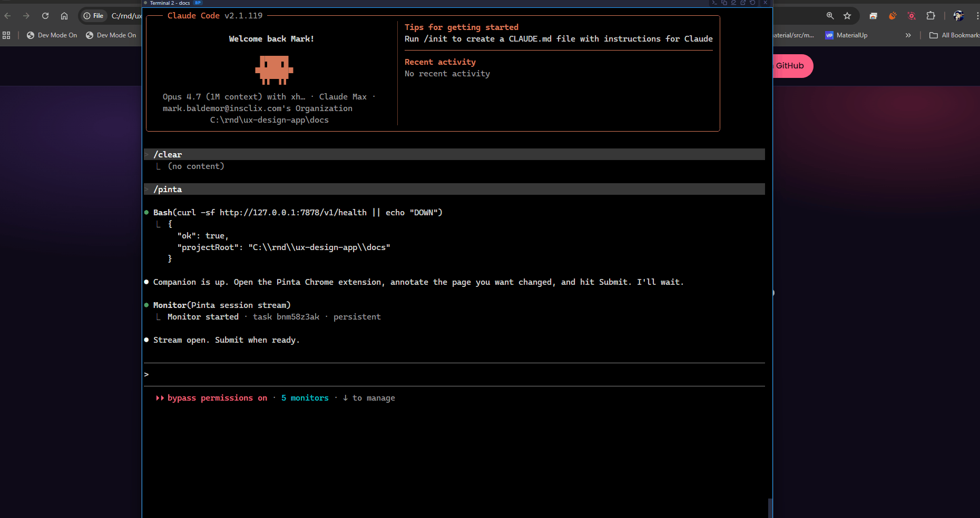Click the restart icon in the terminal title bar
This screenshot has height=518, width=980.
click(x=752, y=3)
